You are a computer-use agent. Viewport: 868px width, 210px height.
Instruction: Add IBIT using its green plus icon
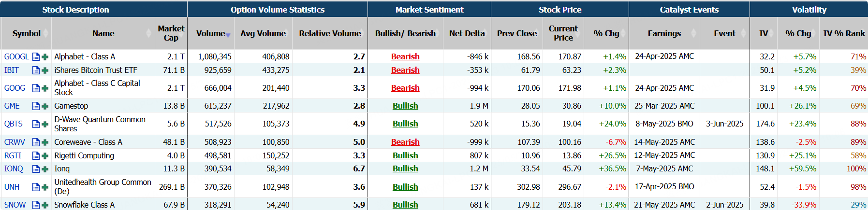pyautogui.click(x=45, y=70)
